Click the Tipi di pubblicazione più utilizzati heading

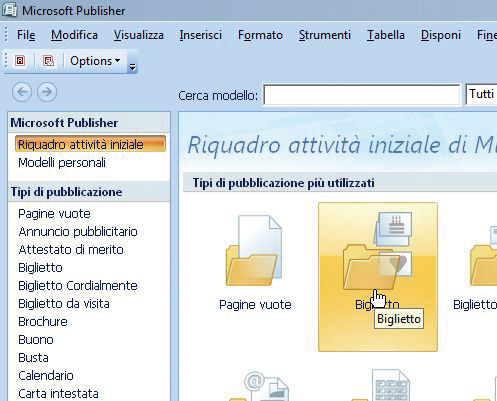click(x=283, y=183)
